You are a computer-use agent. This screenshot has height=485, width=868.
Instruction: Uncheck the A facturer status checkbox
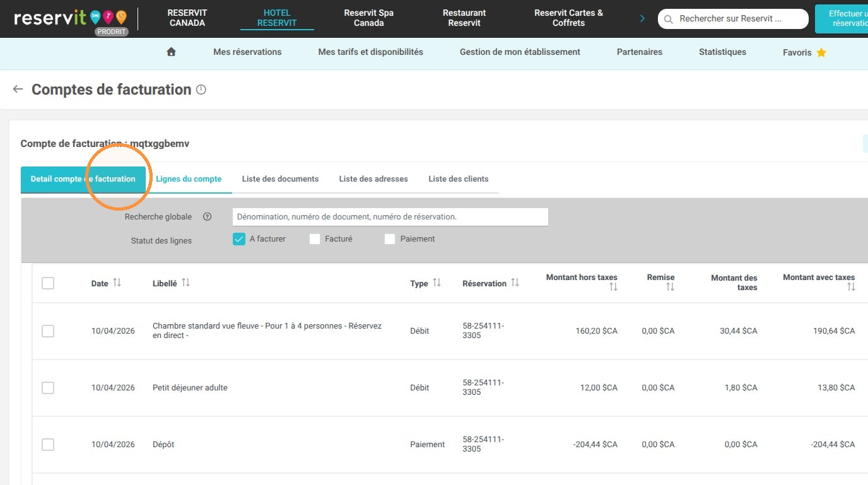click(x=239, y=239)
